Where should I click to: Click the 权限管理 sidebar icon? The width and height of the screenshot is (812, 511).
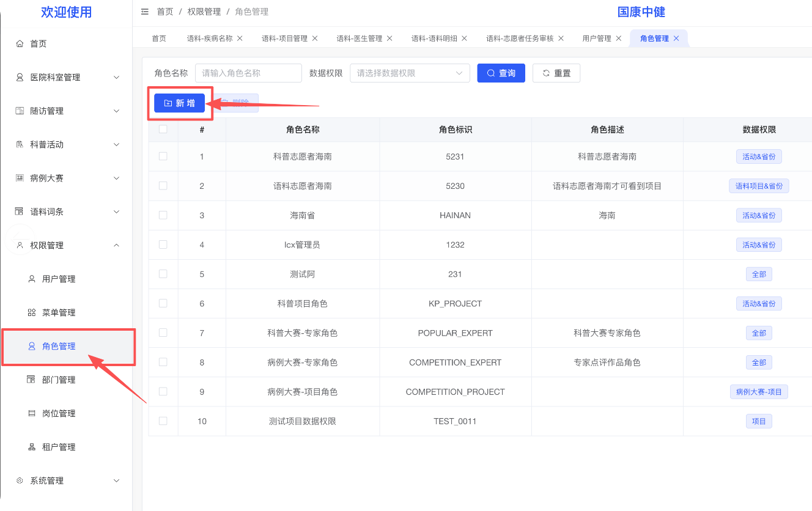[x=20, y=246]
